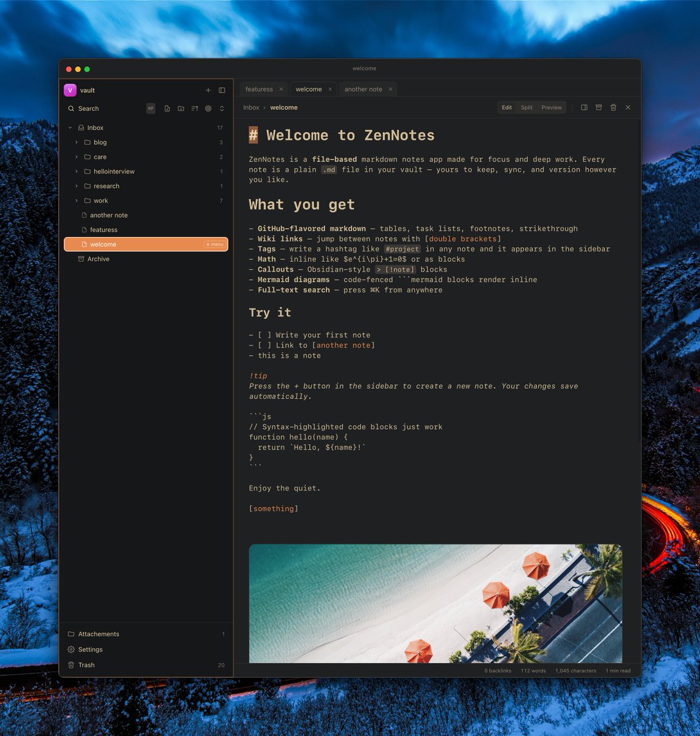Viewport: 700px width, 736px height.
Task: Click the ⌘P shortcut badge
Action: tap(151, 109)
